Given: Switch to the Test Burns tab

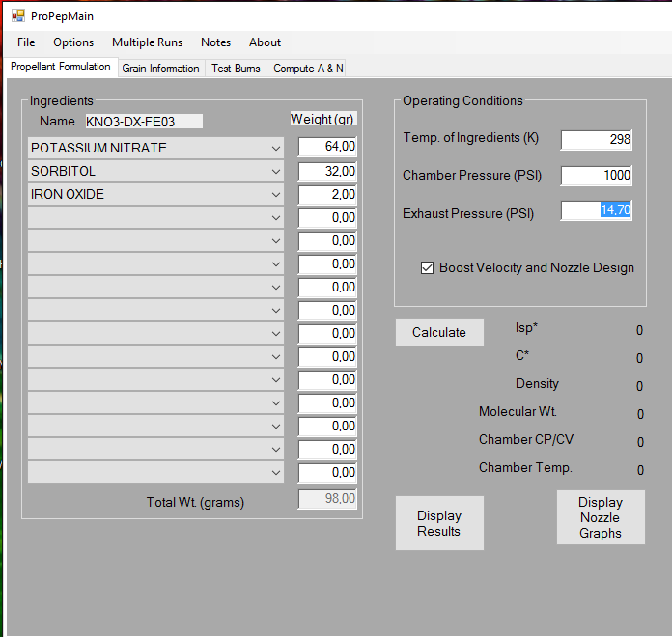Looking at the screenshot, I should 236,69.
